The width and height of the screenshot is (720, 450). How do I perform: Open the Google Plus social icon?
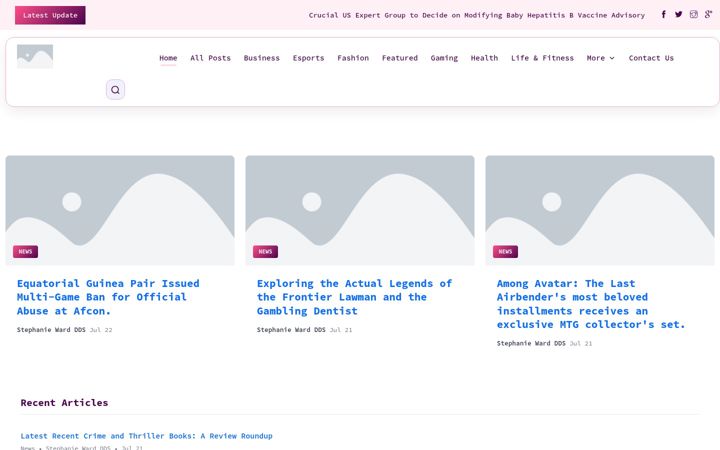pos(708,14)
